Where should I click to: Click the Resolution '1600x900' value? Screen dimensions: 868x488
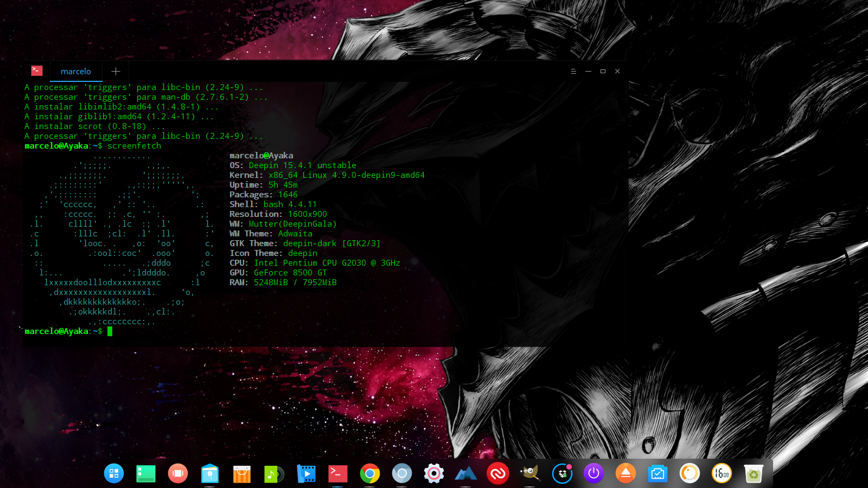(308, 214)
